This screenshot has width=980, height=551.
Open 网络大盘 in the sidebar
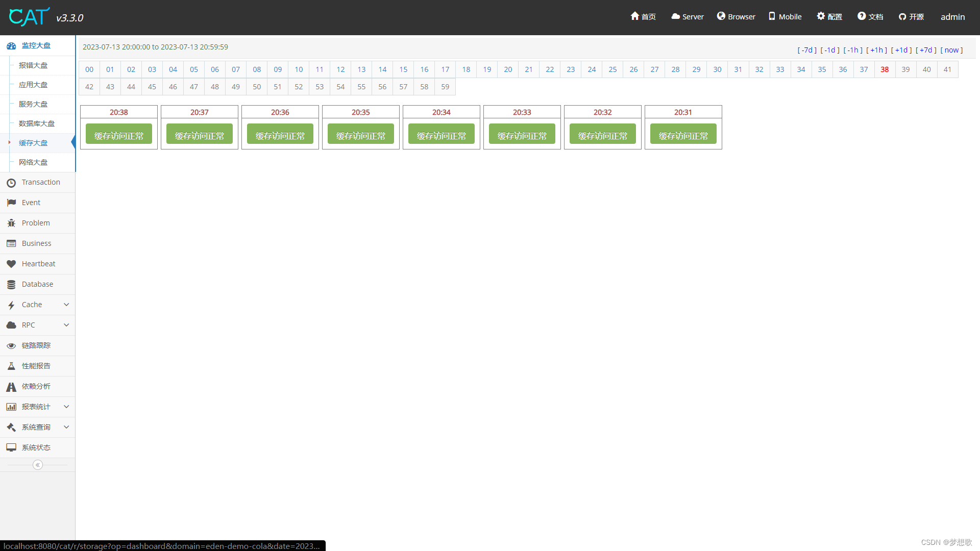33,162
